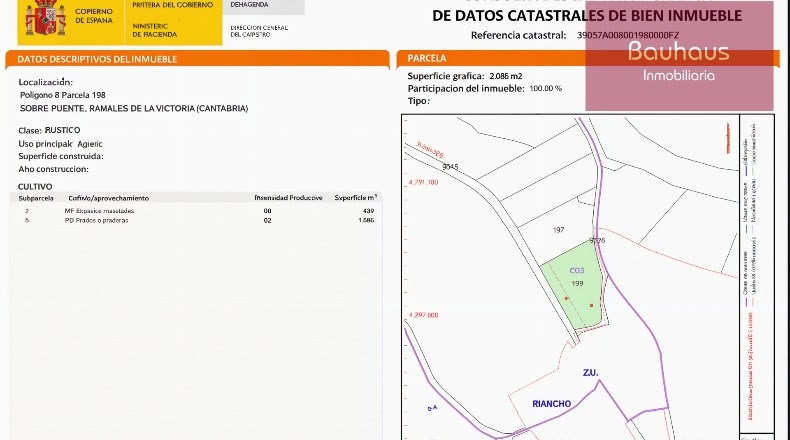The width and height of the screenshot is (790, 440).
Task: Select the cadastral reference 39057A008001980000FZ
Action: coord(627,35)
